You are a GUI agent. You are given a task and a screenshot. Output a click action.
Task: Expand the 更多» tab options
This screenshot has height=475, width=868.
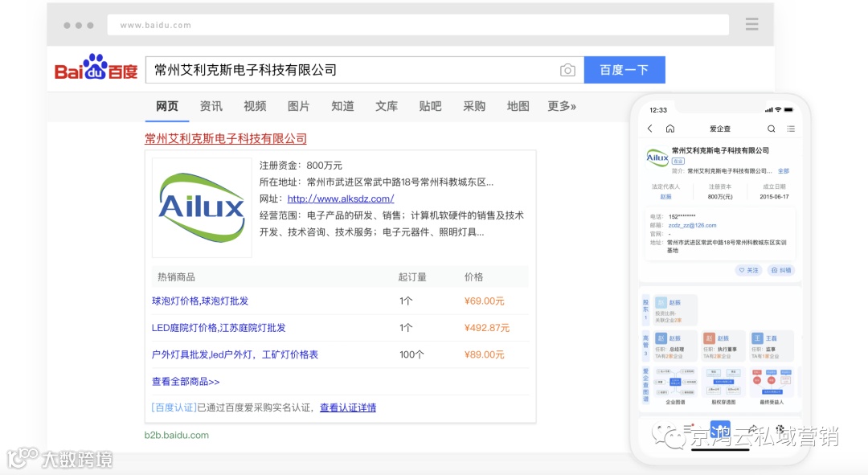[x=562, y=106]
